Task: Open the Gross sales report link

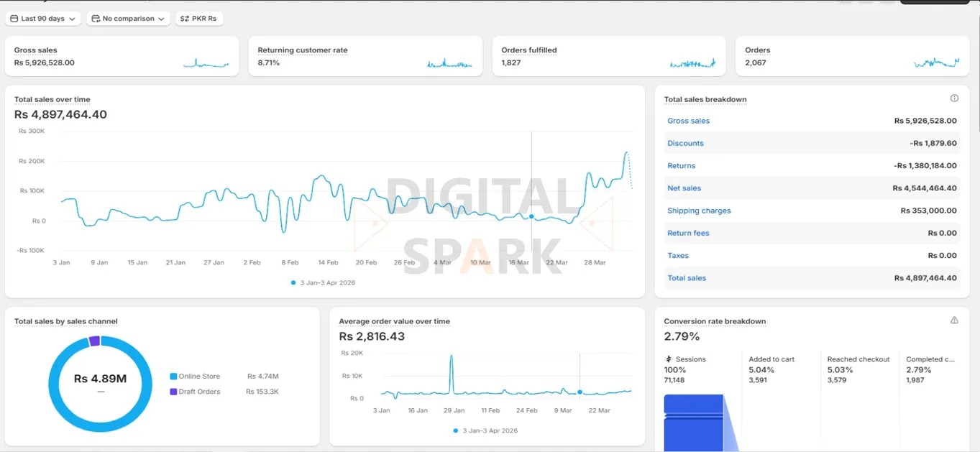Action: [687, 121]
